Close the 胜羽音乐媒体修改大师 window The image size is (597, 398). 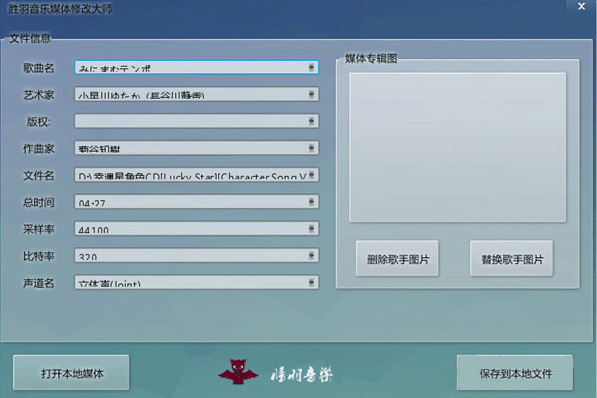coord(581,6)
